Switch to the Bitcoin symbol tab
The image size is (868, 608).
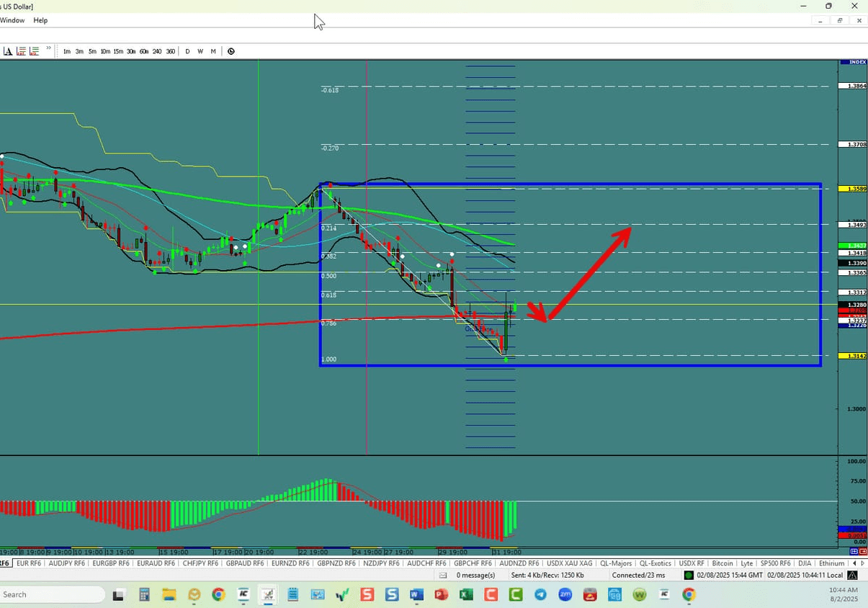pyautogui.click(x=722, y=563)
